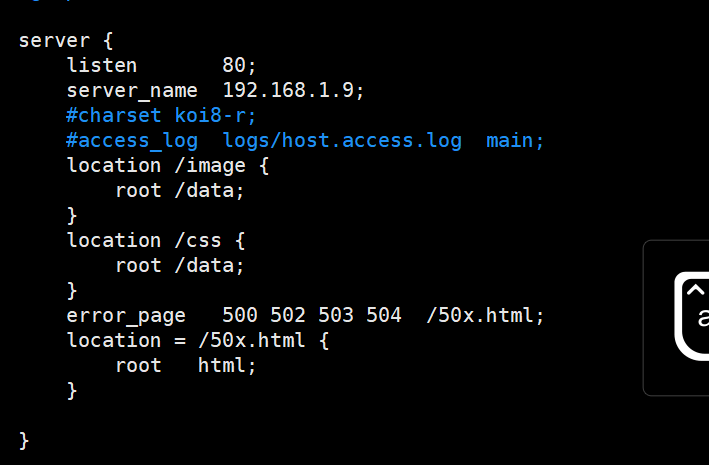Viewport: 709px width, 465px height.
Task: Click the error_page directive
Action: pyautogui.click(x=126, y=316)
